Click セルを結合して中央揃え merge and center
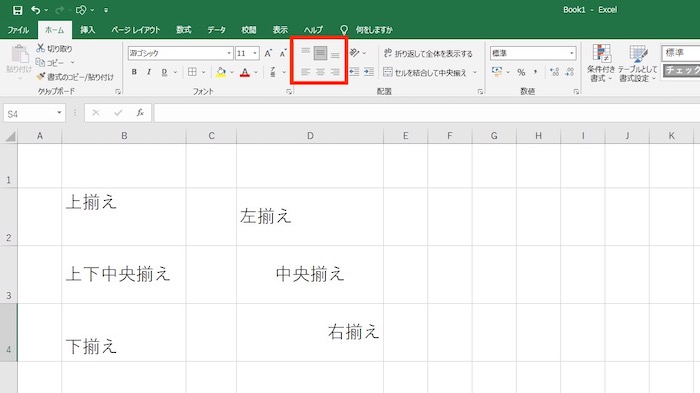The image size is (700, 393). 425,72
